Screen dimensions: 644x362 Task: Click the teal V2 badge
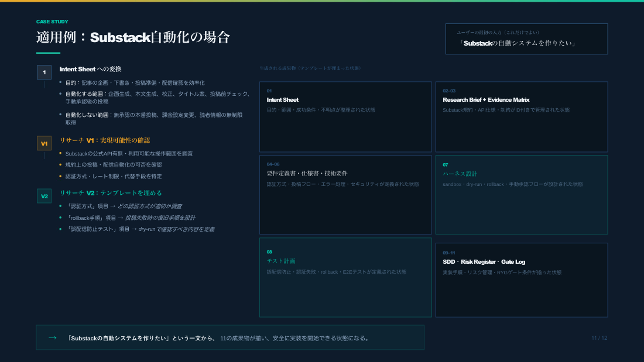44,196
